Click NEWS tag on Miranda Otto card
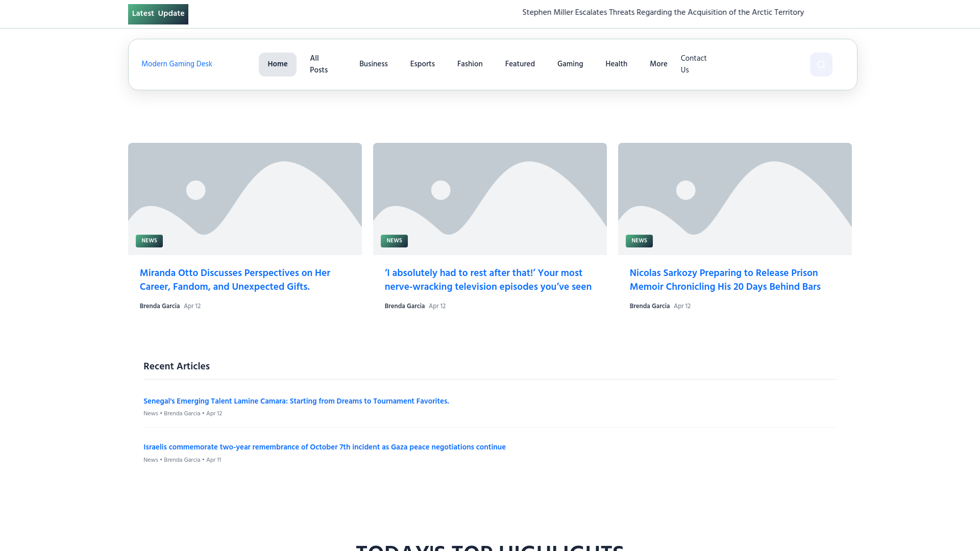Screen dimensions: 980x551 tap(149, 241)
